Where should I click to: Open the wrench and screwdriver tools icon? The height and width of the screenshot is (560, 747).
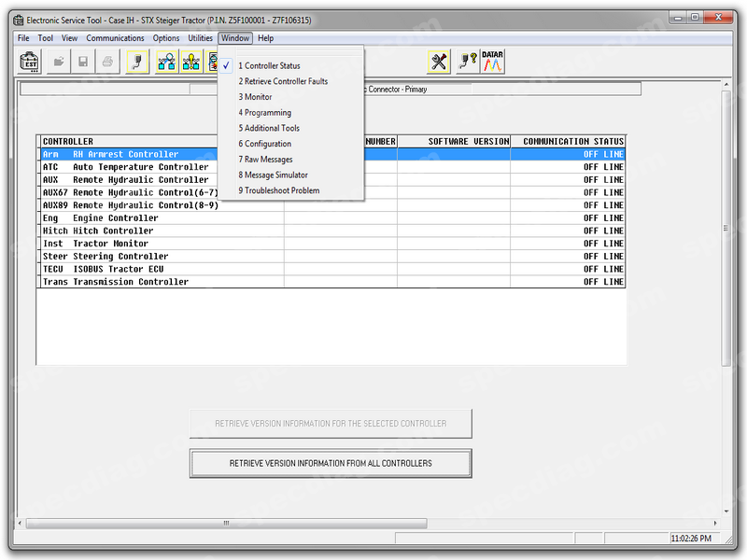pyautogui.click(x=439, y=62)
